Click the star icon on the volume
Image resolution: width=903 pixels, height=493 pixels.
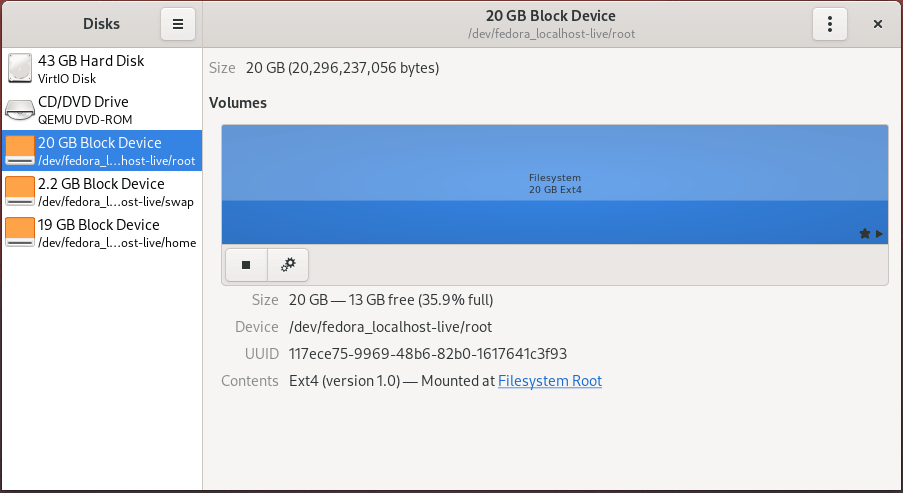pos(865,234)
